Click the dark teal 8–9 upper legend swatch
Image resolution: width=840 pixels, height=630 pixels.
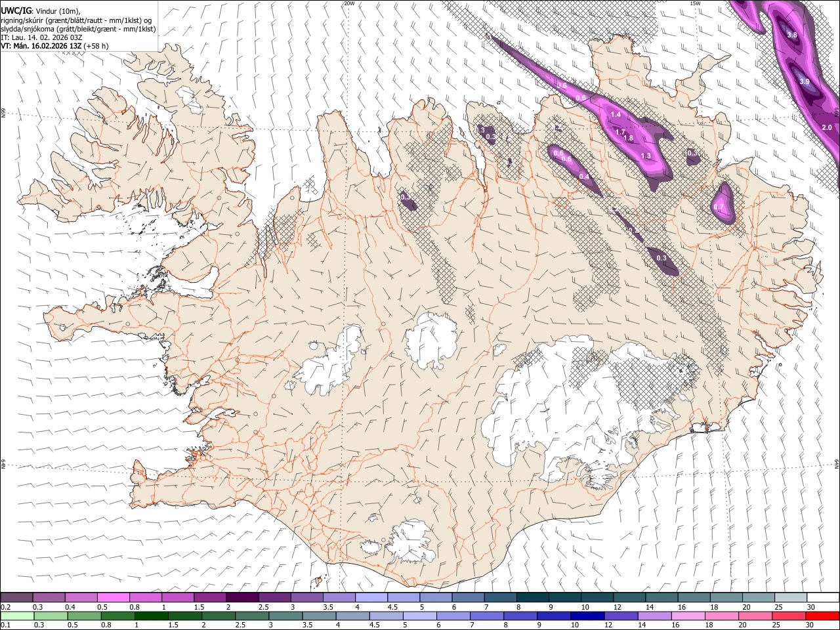click(x=533, y=597)
